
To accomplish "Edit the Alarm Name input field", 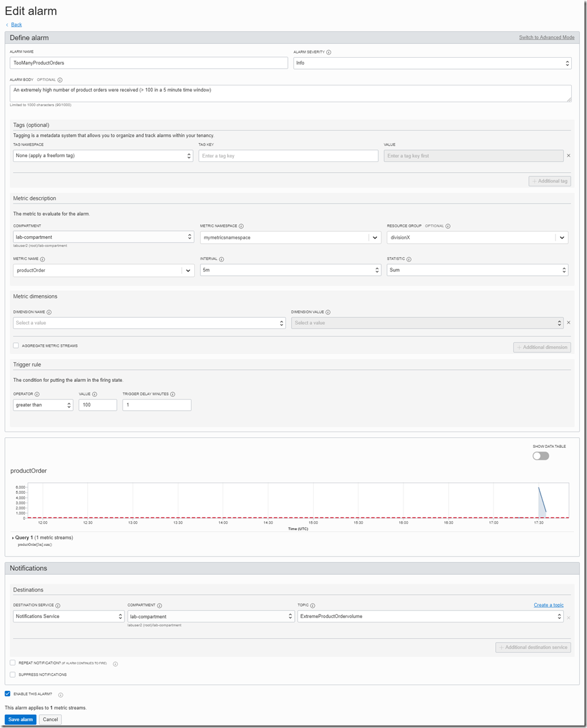I will (150, 63).
